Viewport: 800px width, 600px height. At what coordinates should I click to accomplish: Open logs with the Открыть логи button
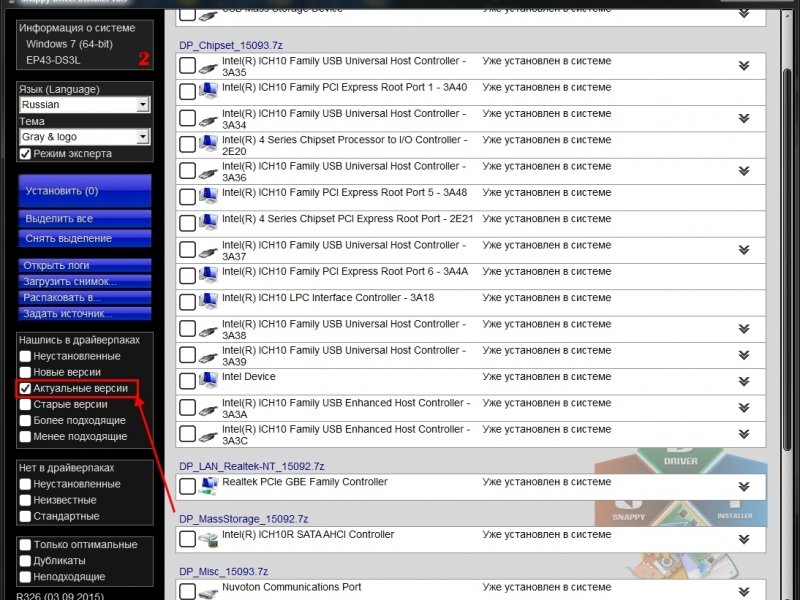(x=85, y=265)
